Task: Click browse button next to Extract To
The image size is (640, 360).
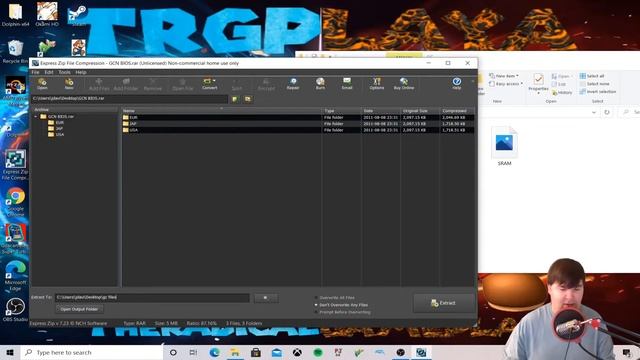Action: [266, 298]
